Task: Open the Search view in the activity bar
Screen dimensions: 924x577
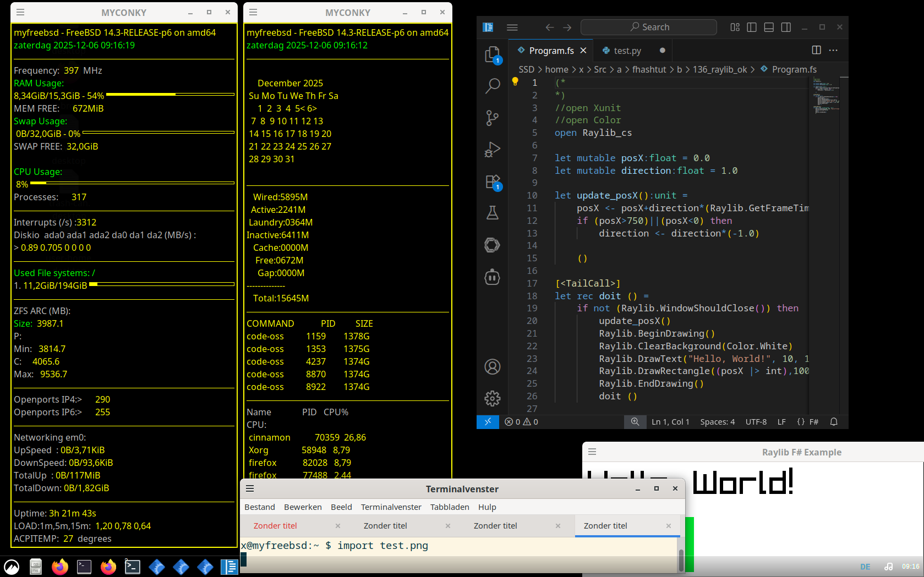Action: tap(492, 86)
